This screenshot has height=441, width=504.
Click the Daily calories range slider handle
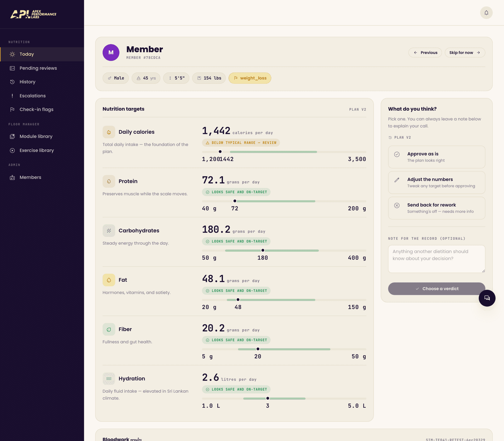click(x=220, y=152)
